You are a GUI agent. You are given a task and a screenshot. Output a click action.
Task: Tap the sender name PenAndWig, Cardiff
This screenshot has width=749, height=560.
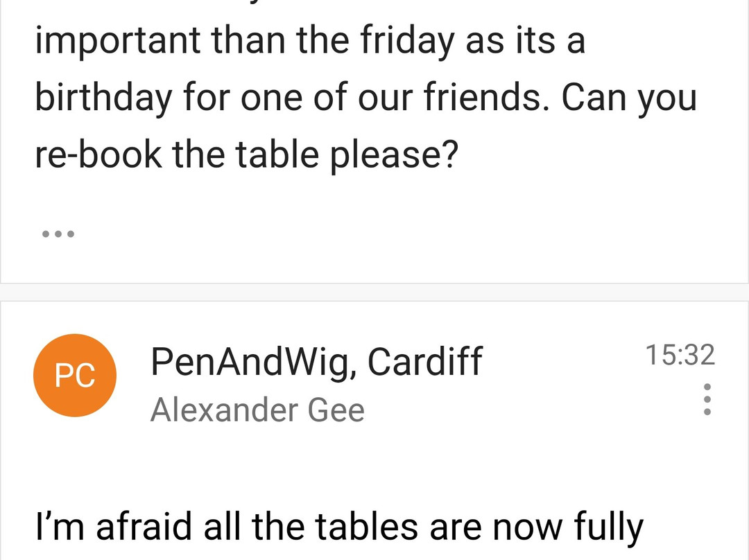[316, 363]
